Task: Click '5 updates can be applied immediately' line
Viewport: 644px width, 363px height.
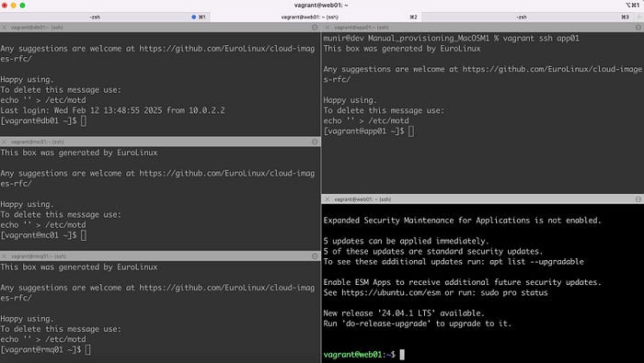Action: tap(407, 241)
